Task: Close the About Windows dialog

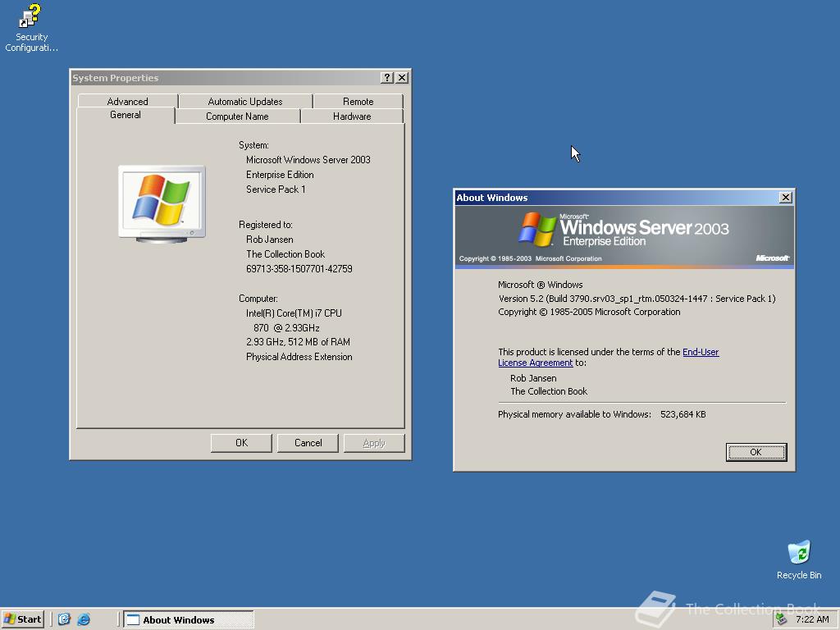Action: [785, 198]
